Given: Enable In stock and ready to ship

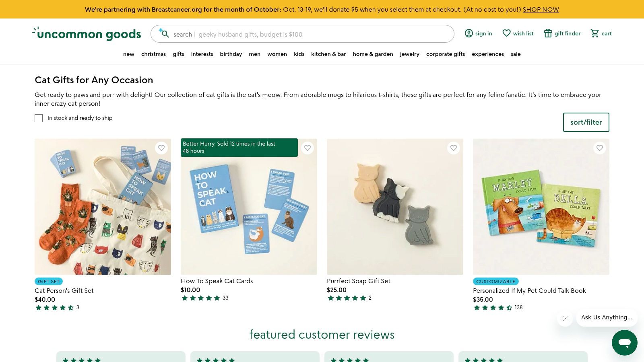Looking at the screenshot, I should point(39,118).
